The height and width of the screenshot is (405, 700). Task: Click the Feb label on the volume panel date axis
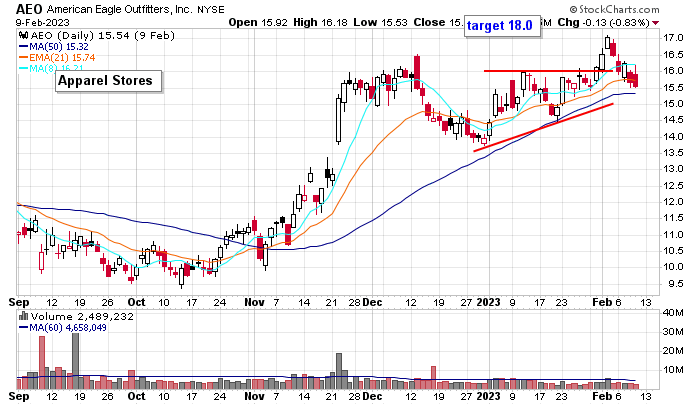click(602, 396)
